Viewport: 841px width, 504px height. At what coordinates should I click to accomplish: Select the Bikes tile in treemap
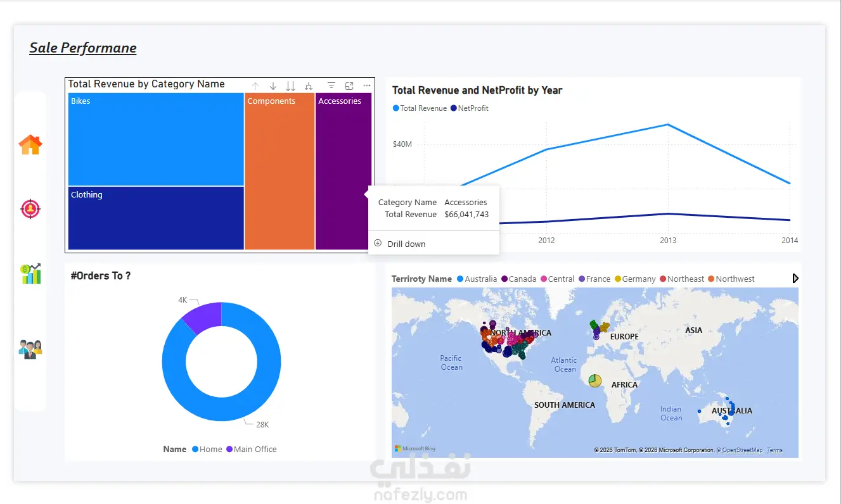156,139
